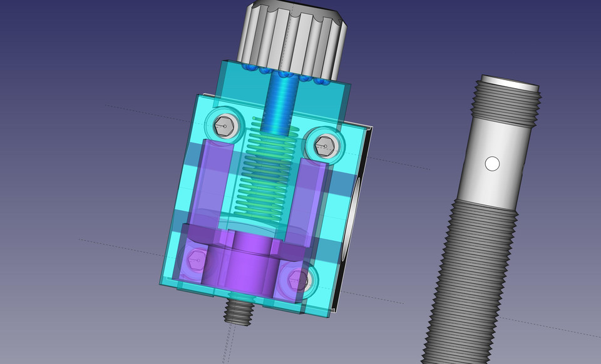Select the upper-left hex bolt head

pos(225,126)
